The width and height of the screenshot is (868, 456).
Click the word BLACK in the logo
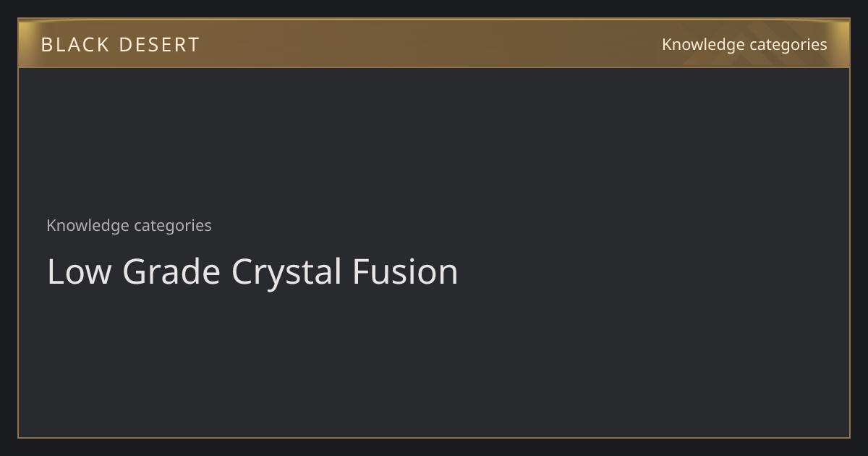pyautogui.click(x=75, y=45)
